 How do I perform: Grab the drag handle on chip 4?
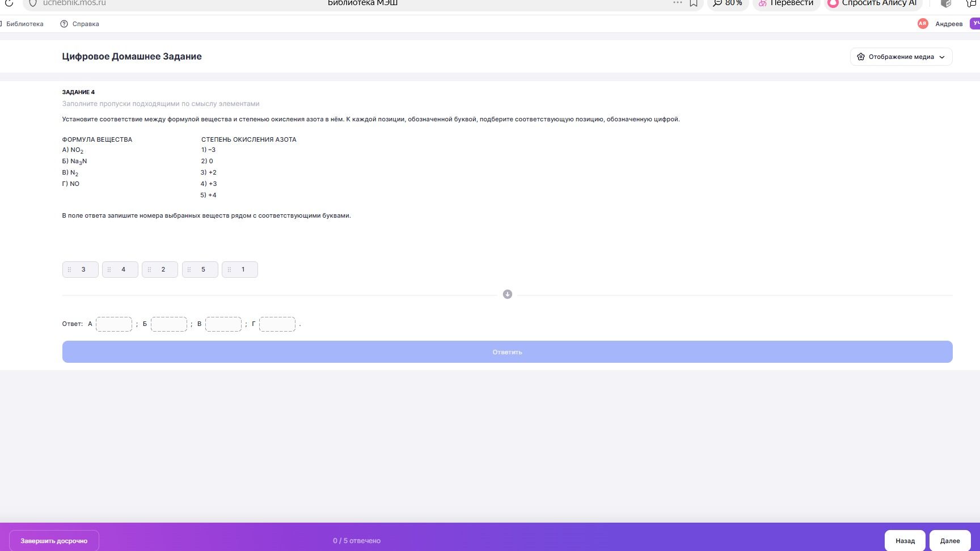[x=109, y=269]
